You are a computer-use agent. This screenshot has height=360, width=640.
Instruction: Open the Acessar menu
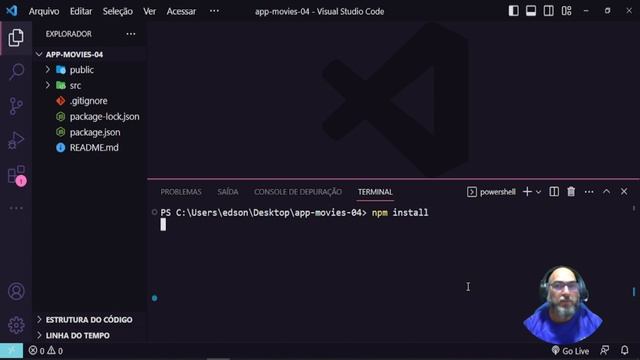pyautogui.click(x=181, y=11)
